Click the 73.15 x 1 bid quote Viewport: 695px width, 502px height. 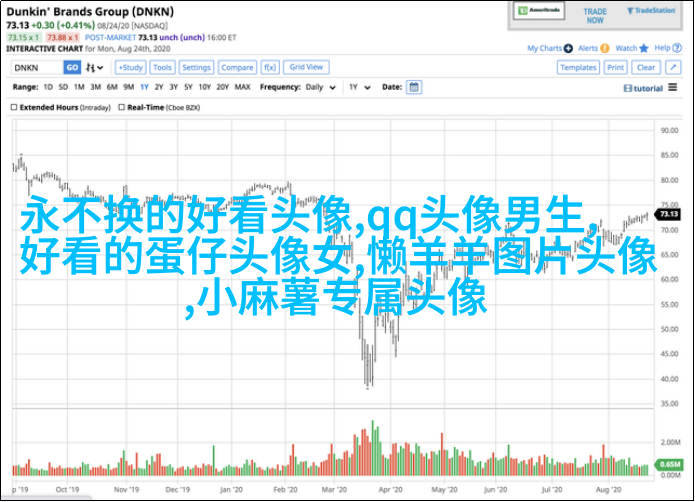point(24,38)
